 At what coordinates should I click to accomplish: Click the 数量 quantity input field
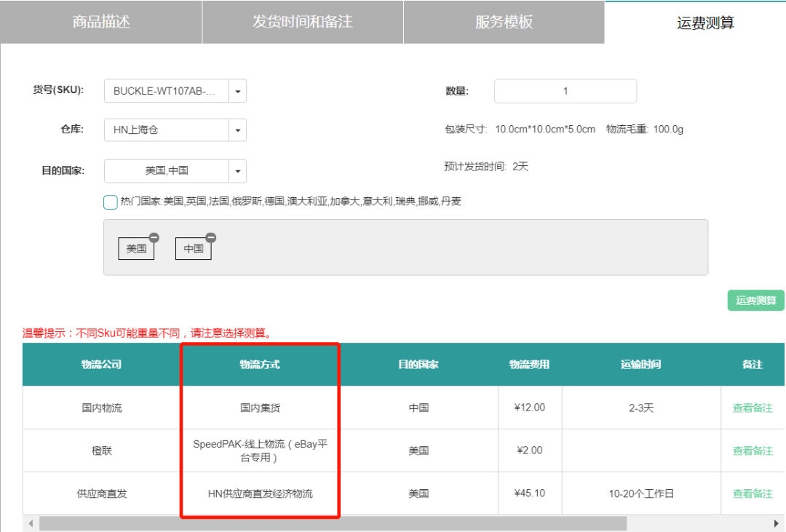[565, 91]
